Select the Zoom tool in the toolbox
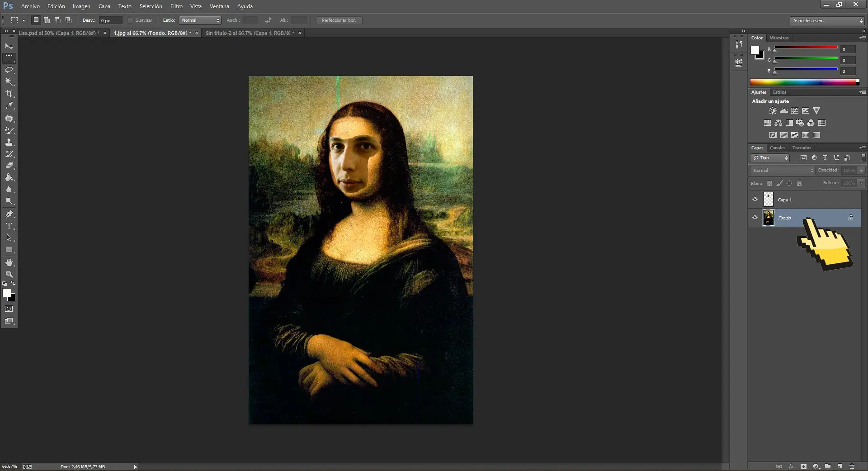This screenshot has width=868, height=471. pos(9,274)
